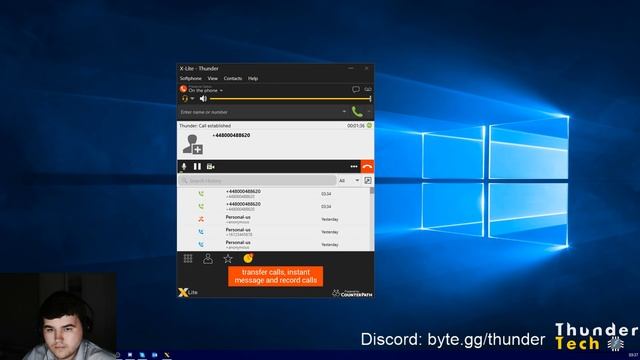Expand the headset device dropdown arrow
Screen dimensions: 640x360
192,99
